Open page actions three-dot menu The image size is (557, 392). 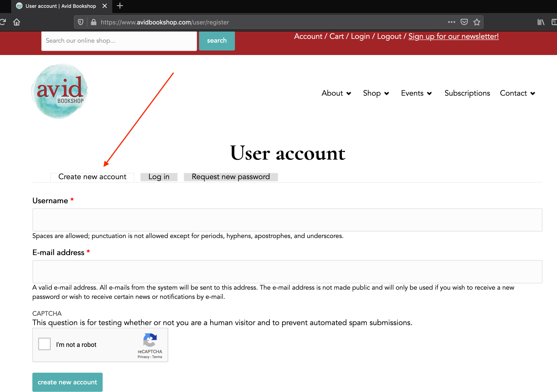coord(451,22)
